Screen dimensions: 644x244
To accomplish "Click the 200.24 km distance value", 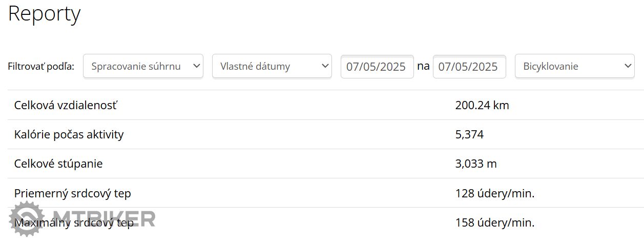I will [x=482, y=106].
